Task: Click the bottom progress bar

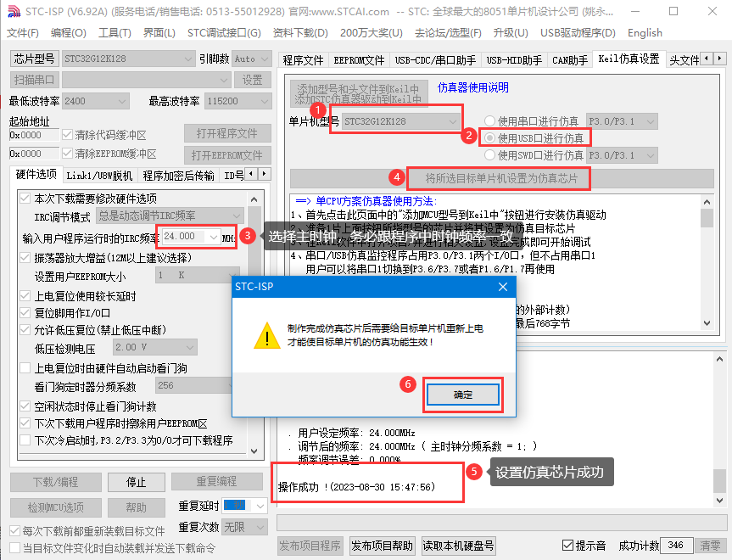Action: tap(500, 523)
